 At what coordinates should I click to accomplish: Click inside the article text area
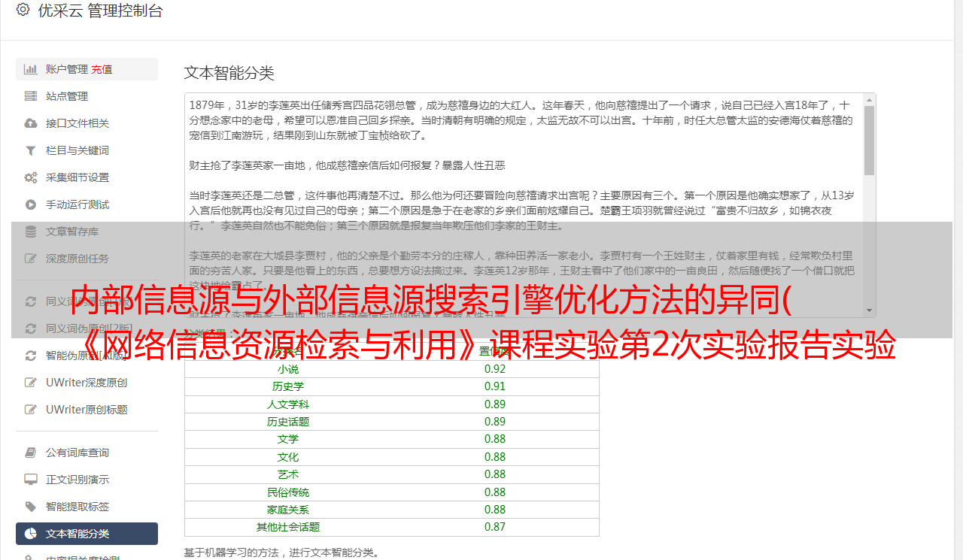(x=524, y=204)
